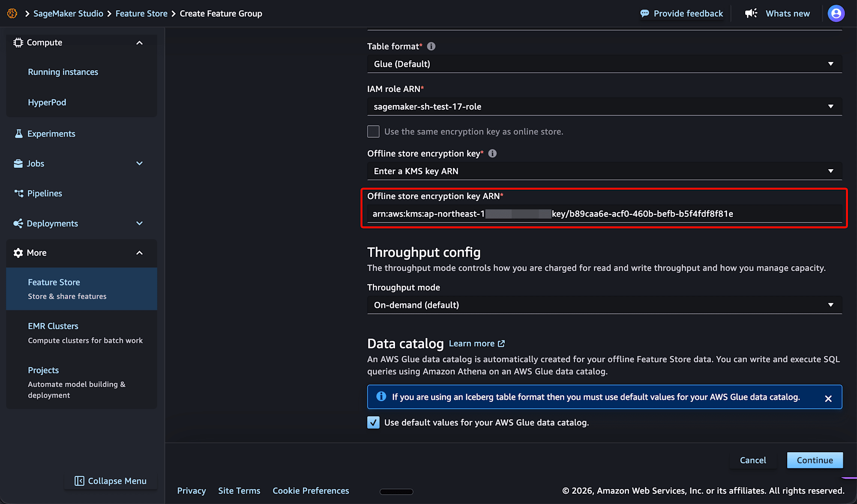This screenshot has height=504, width=857.
Task: Open the Learn more external link icon
Action: tap(501, 343)
